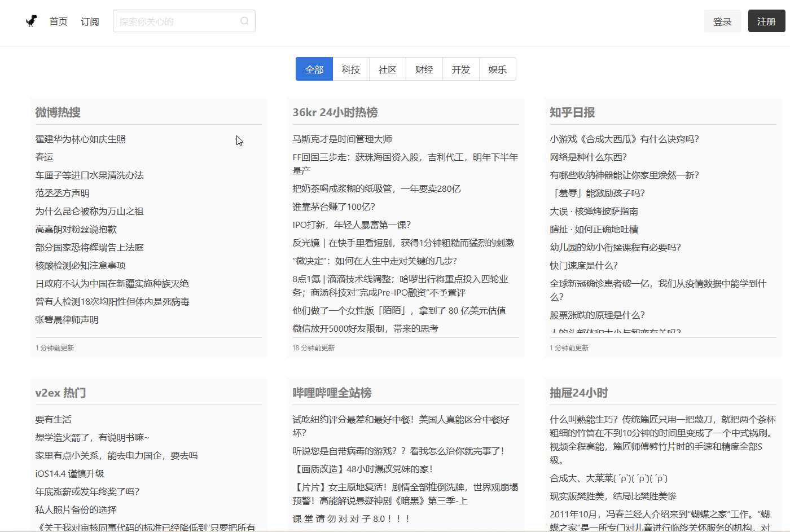Open 幼儿园的幼小衔接课程有必要吗 link
The width and height of the screenshot is (790, 532).
(615, 248)
